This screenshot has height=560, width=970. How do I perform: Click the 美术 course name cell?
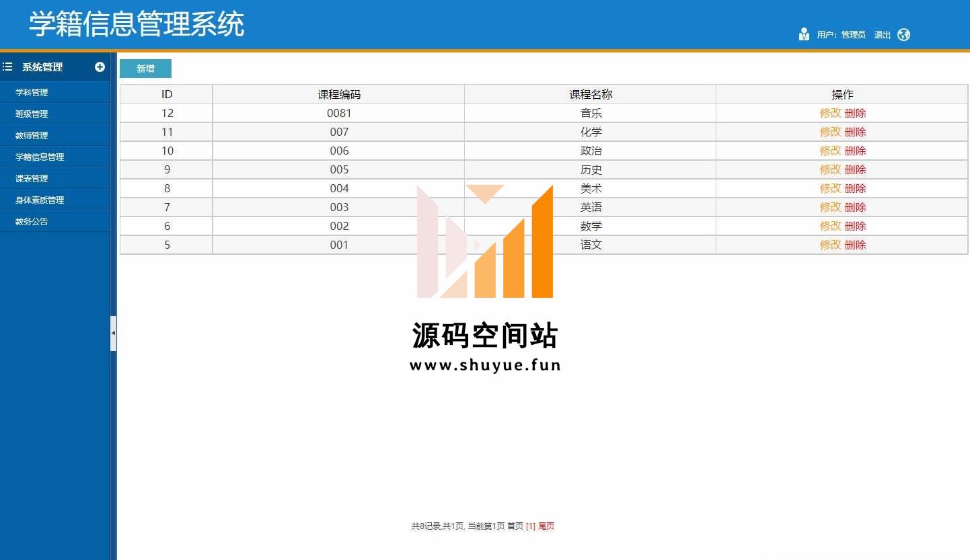click(591, 188)
